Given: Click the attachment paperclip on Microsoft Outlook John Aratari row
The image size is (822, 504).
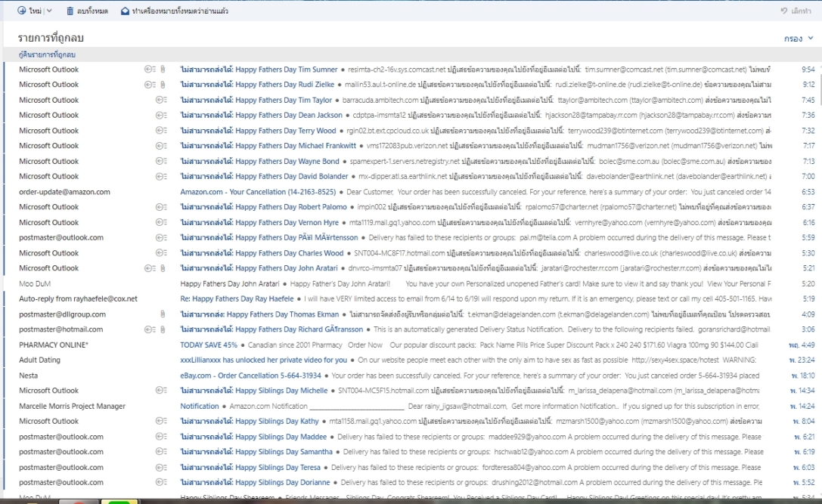Looking at the screenshot, I should click(x=163, y=268).
